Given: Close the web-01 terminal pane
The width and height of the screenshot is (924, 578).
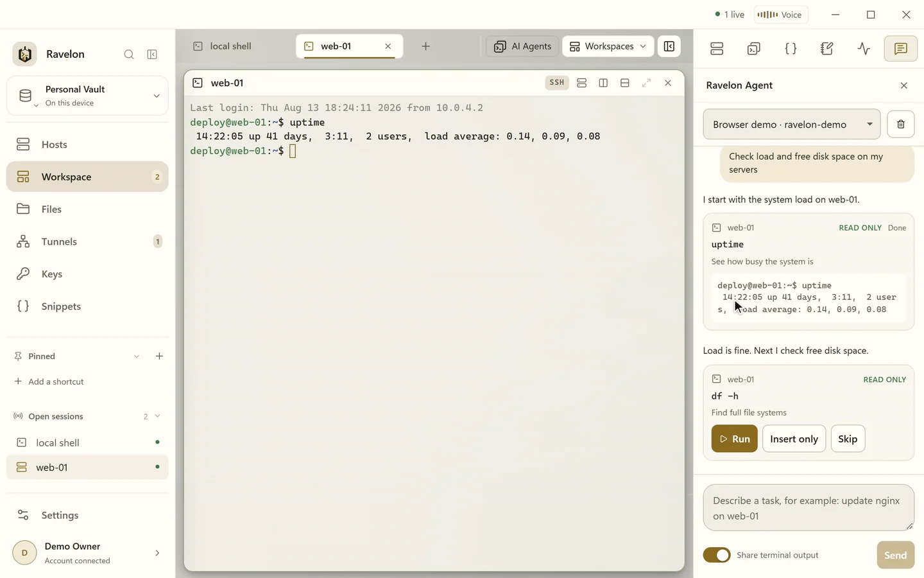Looking at the screenshot, I should [x=668, y=83].
